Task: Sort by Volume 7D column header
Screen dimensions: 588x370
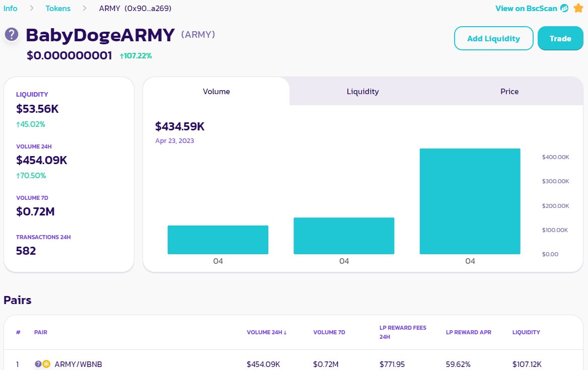Action: (329, 332)
